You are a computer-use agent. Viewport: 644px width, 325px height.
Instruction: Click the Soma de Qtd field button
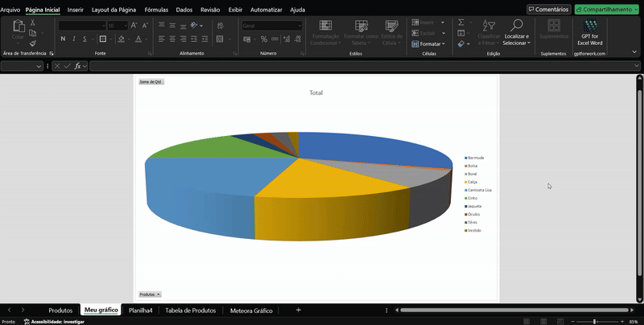click(151, 81)
